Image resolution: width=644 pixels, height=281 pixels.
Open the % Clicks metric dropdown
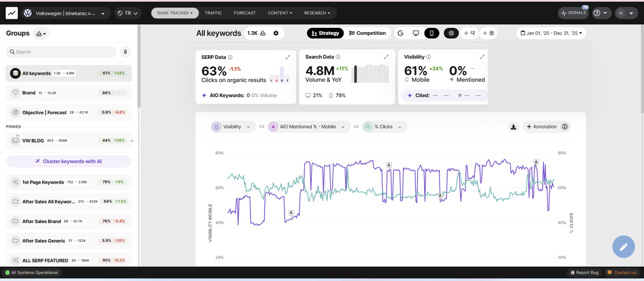point(384,127)
